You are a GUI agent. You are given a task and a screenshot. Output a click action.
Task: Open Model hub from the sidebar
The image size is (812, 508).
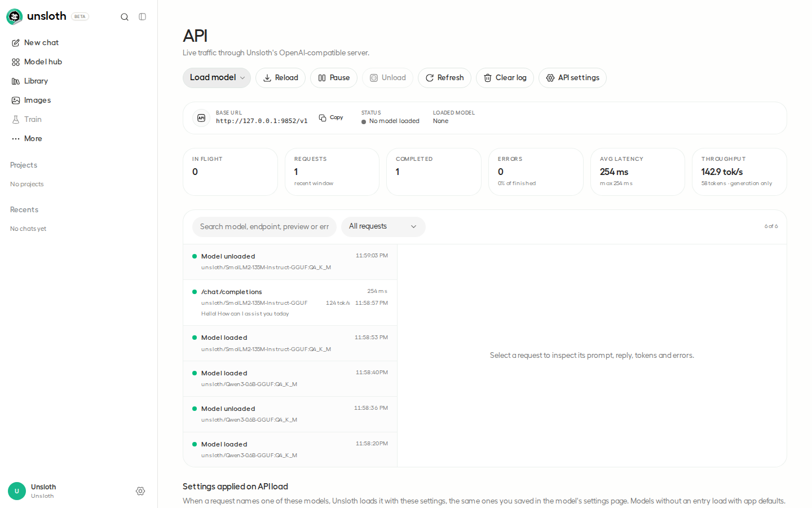tap(79, 62)
